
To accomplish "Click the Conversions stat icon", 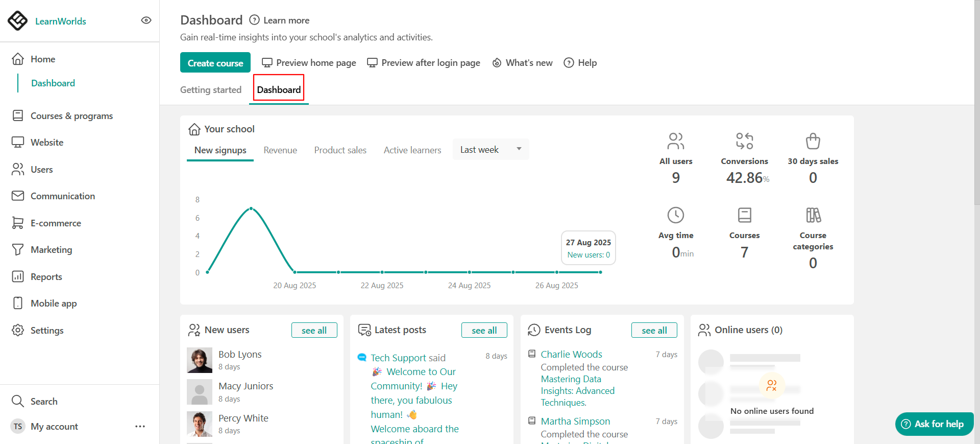I will pos(745,141).
